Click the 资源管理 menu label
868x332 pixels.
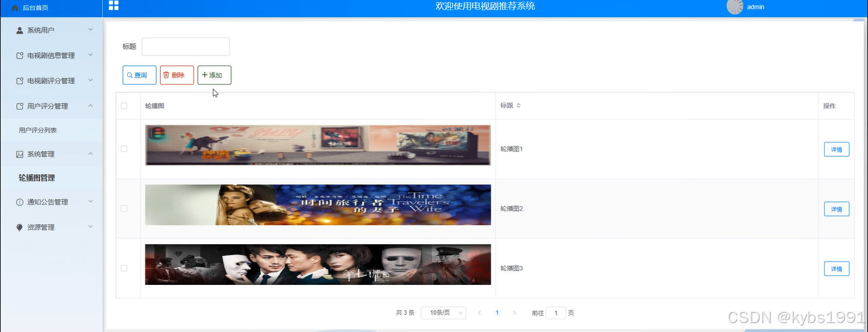41,227
